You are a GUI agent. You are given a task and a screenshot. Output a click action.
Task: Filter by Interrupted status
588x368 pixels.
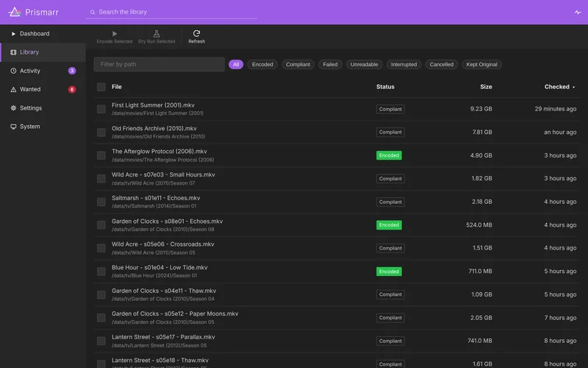click(404, 65)
